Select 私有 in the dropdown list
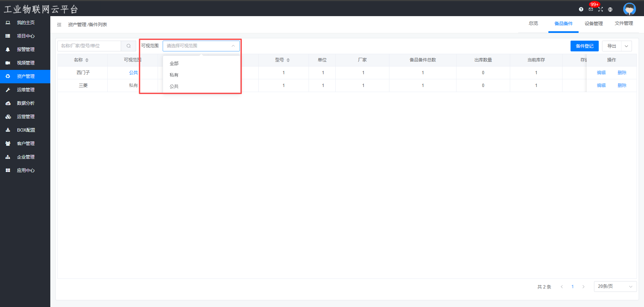This screenshot has width=644, height=307. click(x=174, y=75)
